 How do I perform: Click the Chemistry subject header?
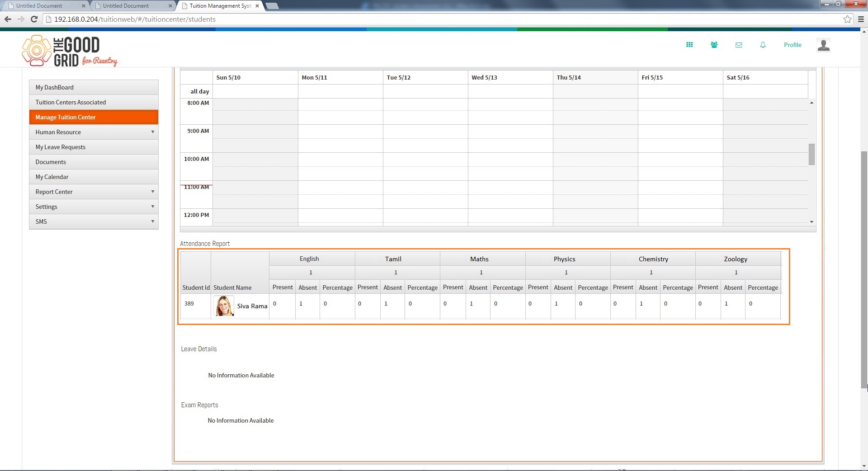coord(653,259)
